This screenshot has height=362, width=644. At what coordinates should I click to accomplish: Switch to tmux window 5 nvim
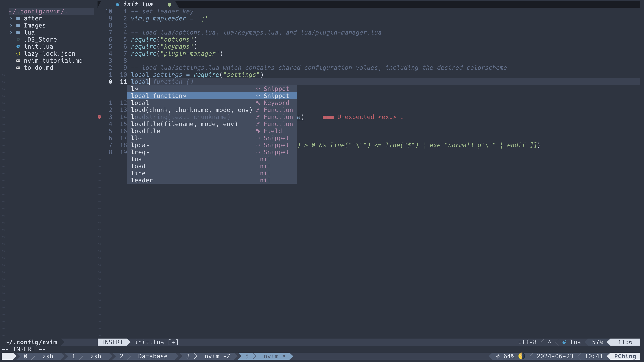(265, 356)
